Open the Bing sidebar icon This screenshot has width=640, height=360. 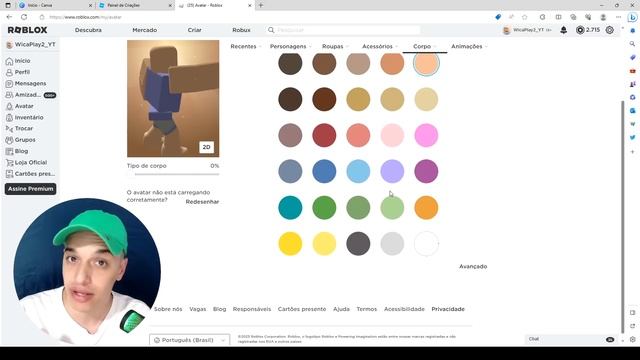pos(633,18)
